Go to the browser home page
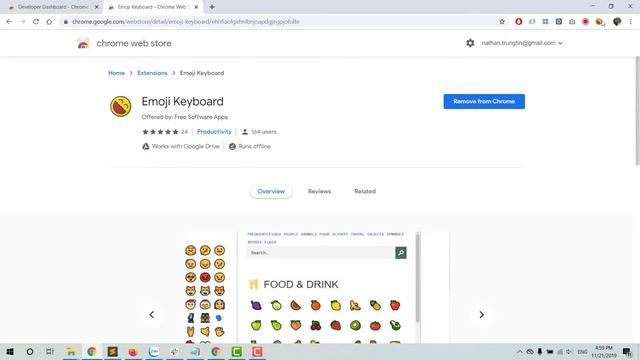Image resolution: width=640 pixels, height=360 pixels. (49, 22)
